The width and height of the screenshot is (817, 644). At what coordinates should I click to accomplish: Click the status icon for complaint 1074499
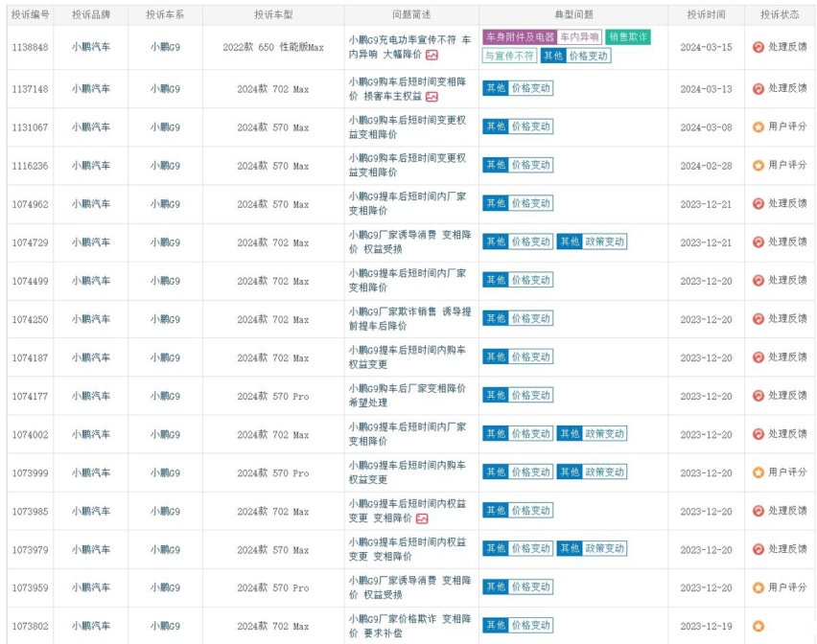759,281
